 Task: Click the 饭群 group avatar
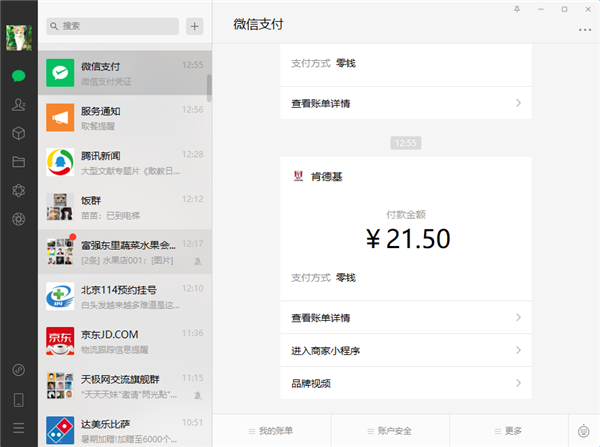click(60, 207)
